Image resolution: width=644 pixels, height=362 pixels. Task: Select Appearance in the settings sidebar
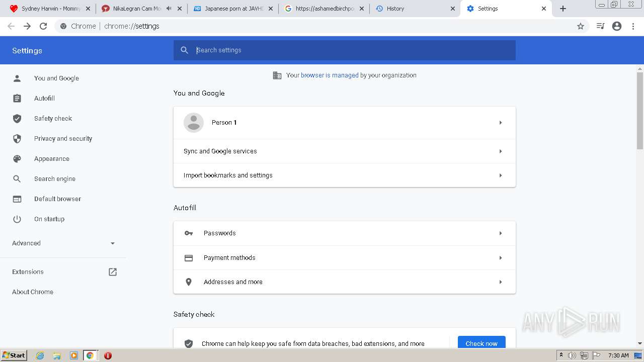[52, 159]
